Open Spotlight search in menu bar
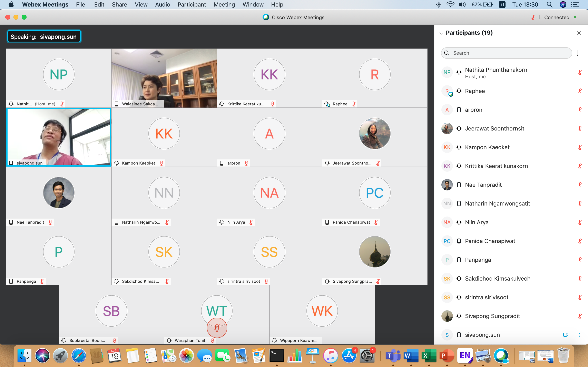 (549, 5)
